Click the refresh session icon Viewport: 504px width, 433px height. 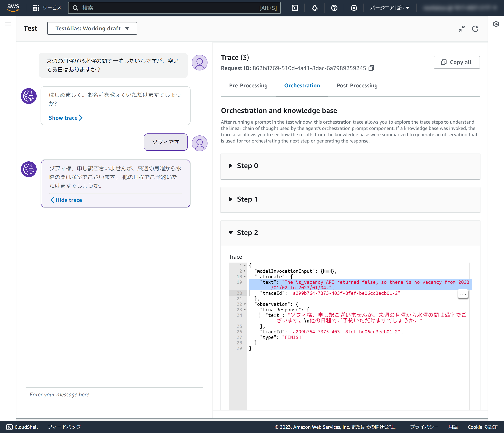pos(475,29)
